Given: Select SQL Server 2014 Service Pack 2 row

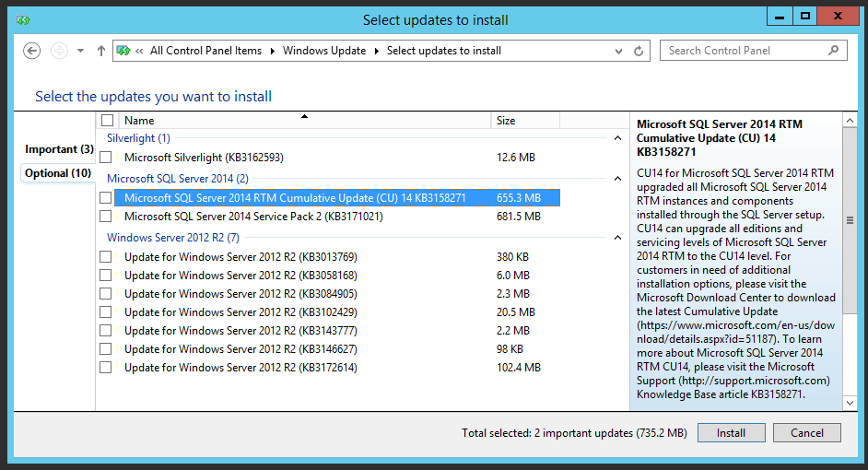Looking at the screenshot, I should tap(337, 216).
